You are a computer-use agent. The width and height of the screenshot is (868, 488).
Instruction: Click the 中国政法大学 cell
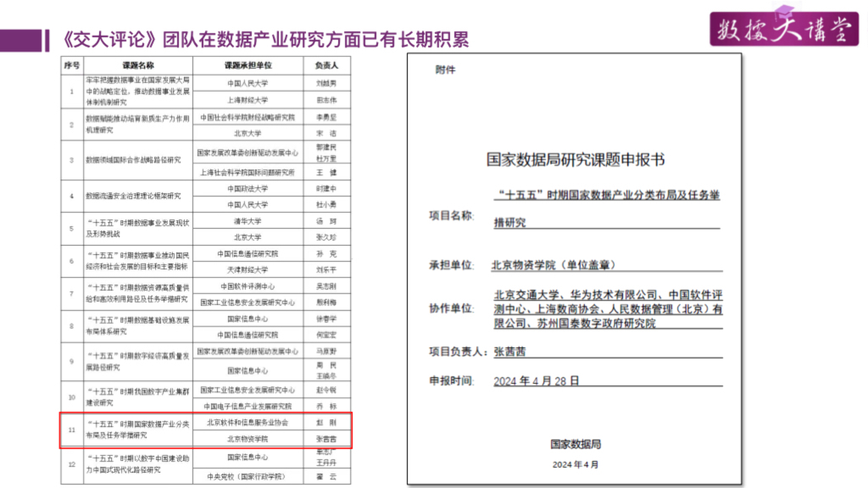pyautogui.click(x=248, y=189)
